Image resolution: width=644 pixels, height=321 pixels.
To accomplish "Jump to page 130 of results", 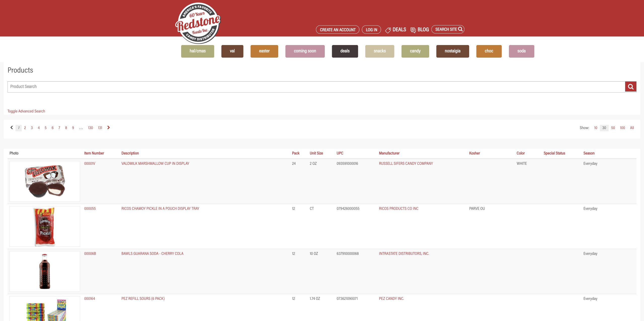I will [91, 128].
